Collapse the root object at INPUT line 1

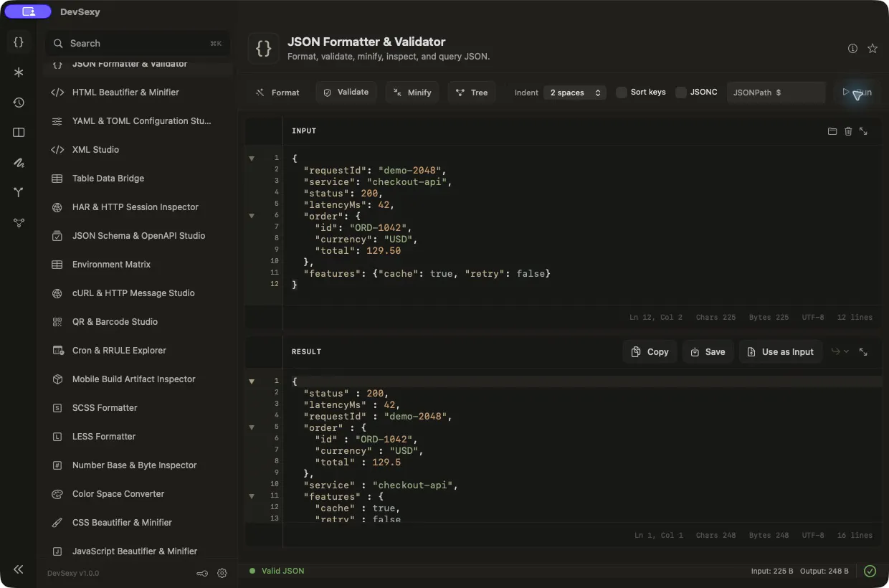point(252,158)
